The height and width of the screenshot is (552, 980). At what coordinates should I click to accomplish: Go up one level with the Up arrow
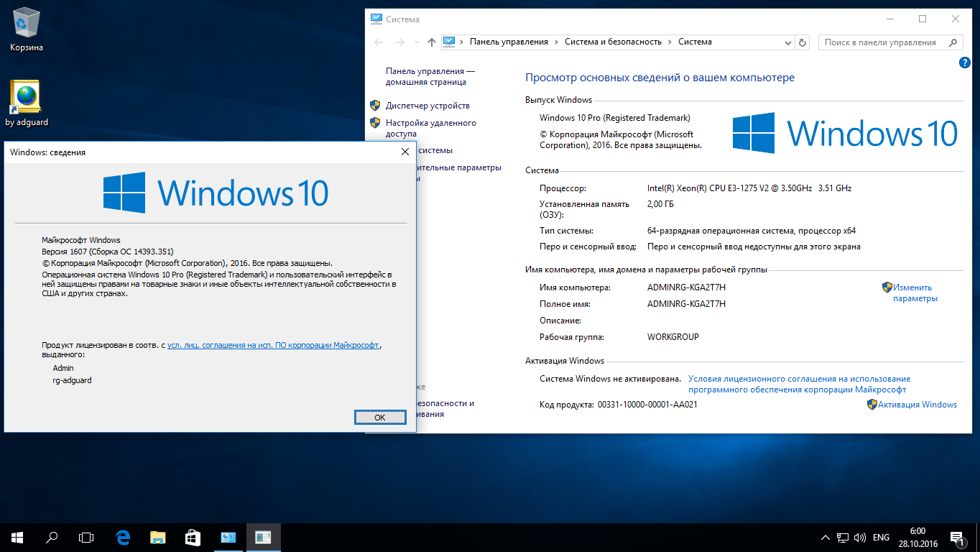pos(431,42)
